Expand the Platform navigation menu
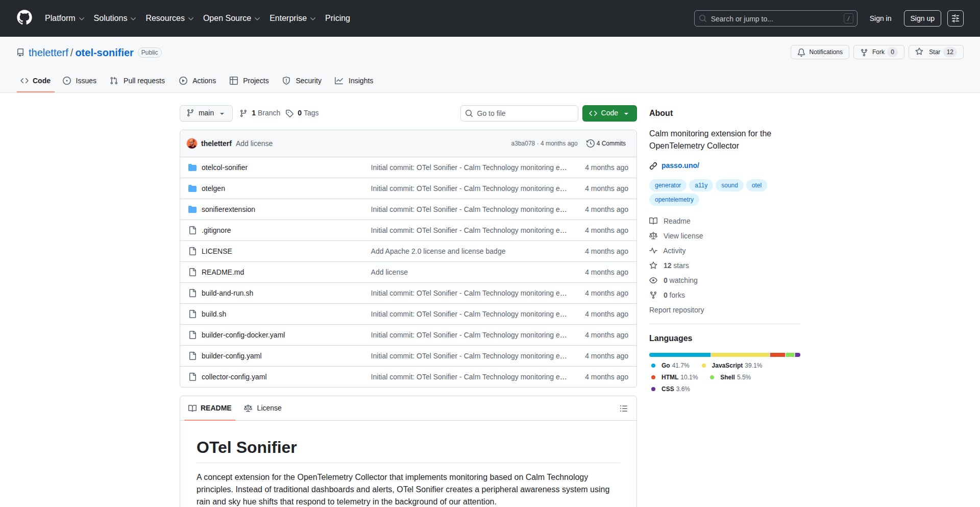Image resolution: width=980 pixels, height=507 pixels. [x=64, y=18]
